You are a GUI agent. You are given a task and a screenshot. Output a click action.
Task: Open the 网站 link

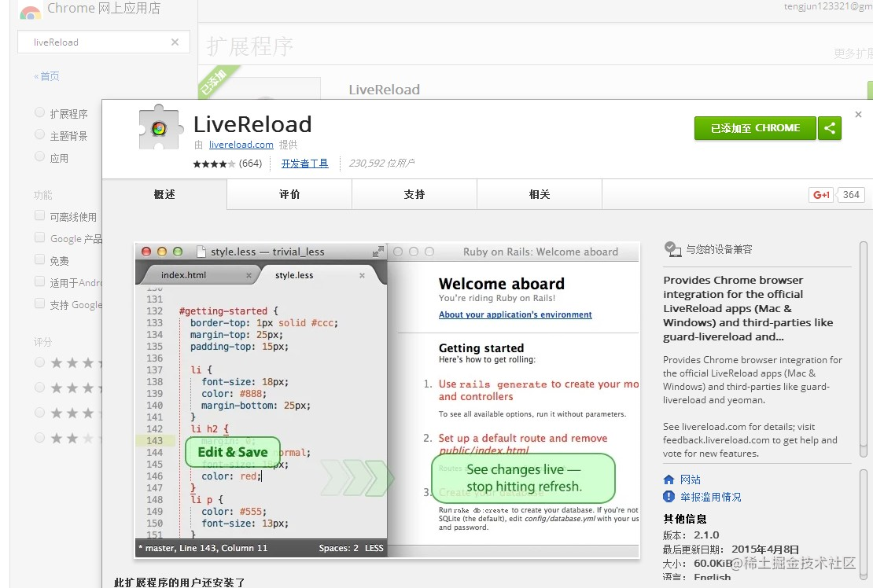[691, 480]
